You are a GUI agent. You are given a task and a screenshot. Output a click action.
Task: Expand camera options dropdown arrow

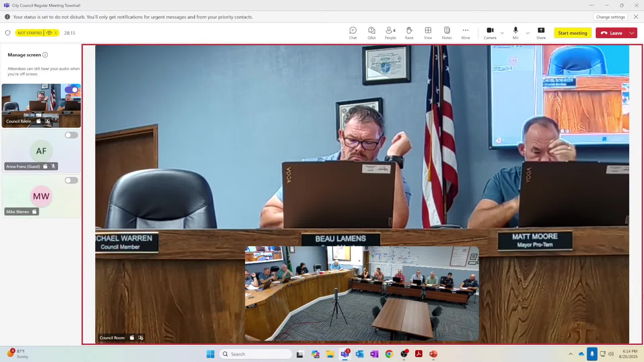pos(502,33)
